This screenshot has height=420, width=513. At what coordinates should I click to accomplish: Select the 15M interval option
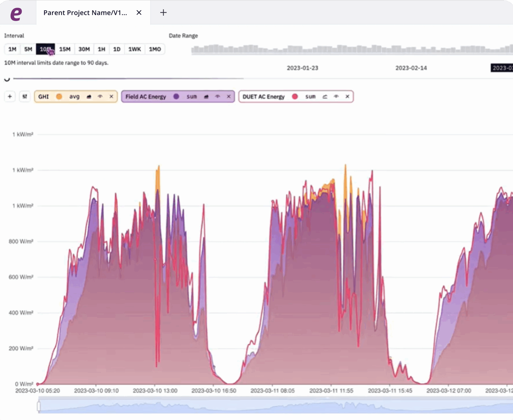coord(65,49)
